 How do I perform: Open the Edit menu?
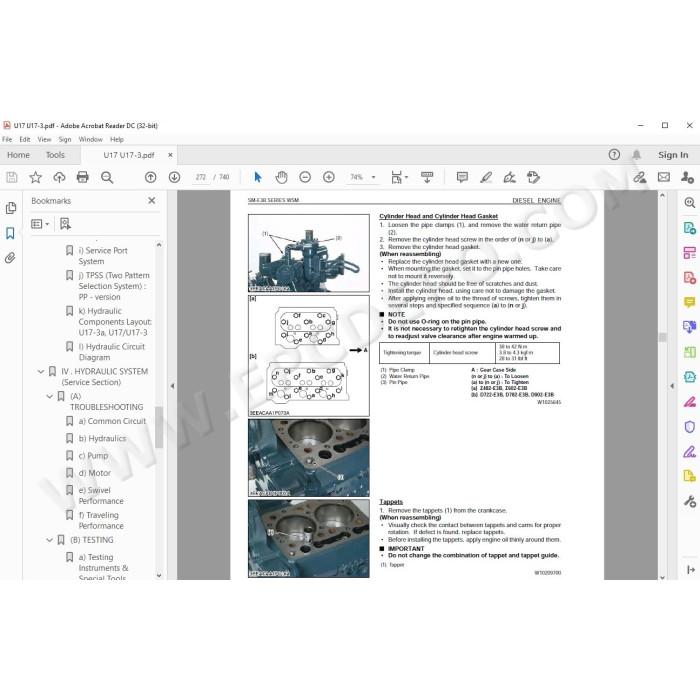coord(25,139)
